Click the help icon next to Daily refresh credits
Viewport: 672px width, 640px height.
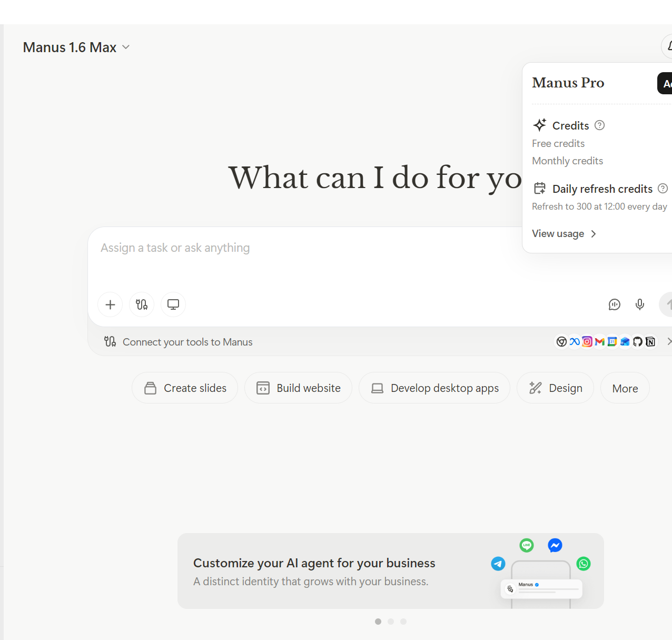pyautogui.click(x=663, y=189)
